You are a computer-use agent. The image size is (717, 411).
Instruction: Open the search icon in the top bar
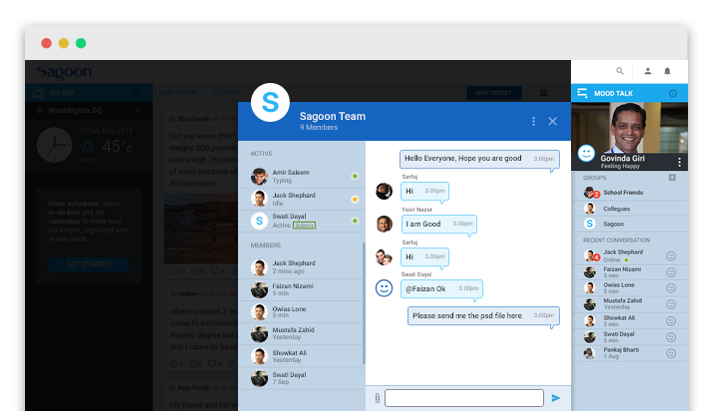(620, 71)
